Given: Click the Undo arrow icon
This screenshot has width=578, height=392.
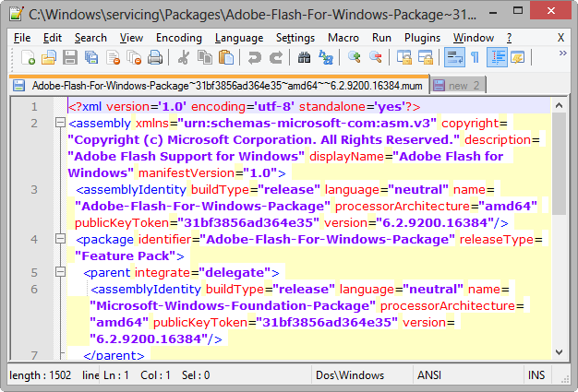Looking at the screenshot, I should 254,58.
